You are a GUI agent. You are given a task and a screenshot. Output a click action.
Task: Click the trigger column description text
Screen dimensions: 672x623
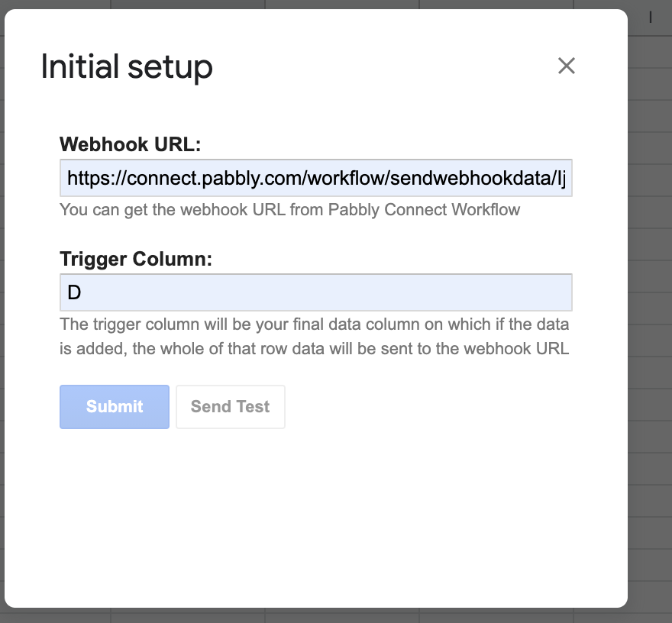click(314, 337)
